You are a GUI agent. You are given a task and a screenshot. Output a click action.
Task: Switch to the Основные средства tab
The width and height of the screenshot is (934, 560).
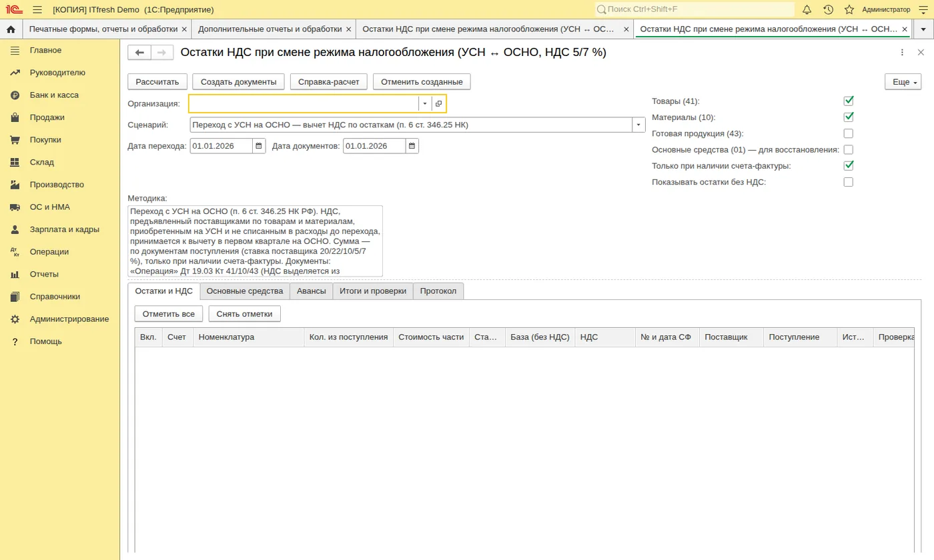pos(245,291)
